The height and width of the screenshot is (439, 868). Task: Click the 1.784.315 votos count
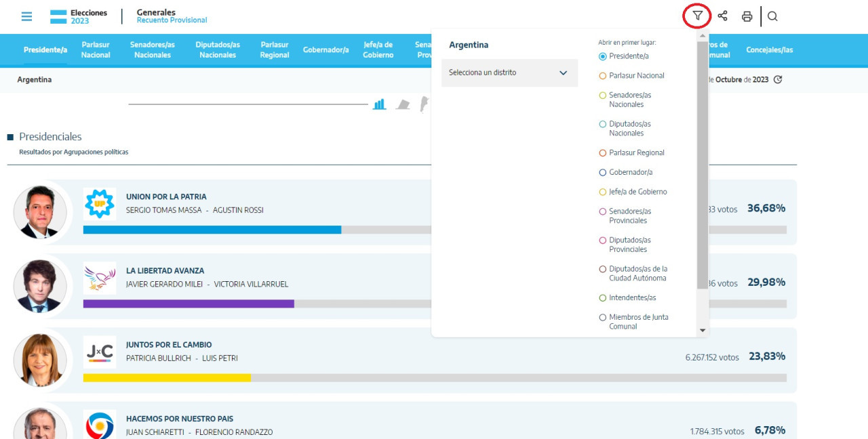pyautogui.click(x=717, y=432)
